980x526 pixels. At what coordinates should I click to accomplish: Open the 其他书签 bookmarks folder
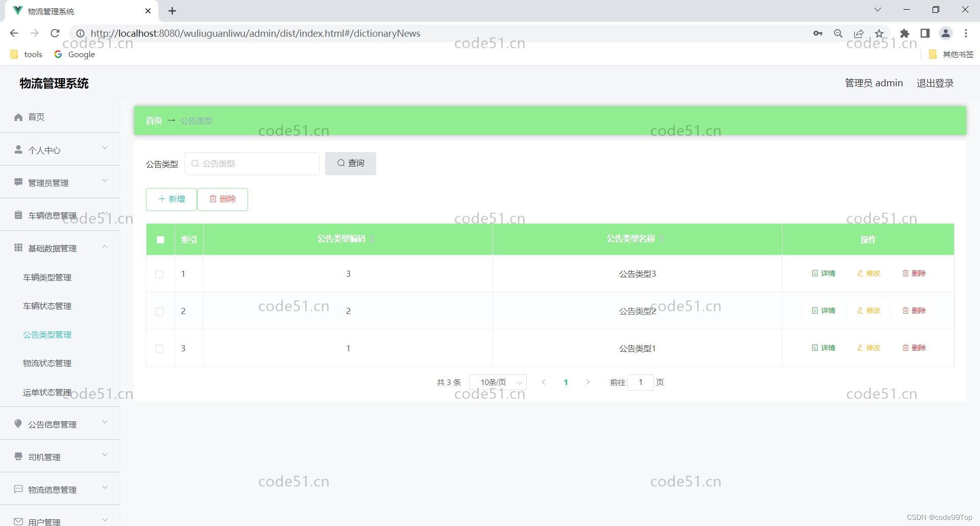pyautogui.click(x=951, y=54)
